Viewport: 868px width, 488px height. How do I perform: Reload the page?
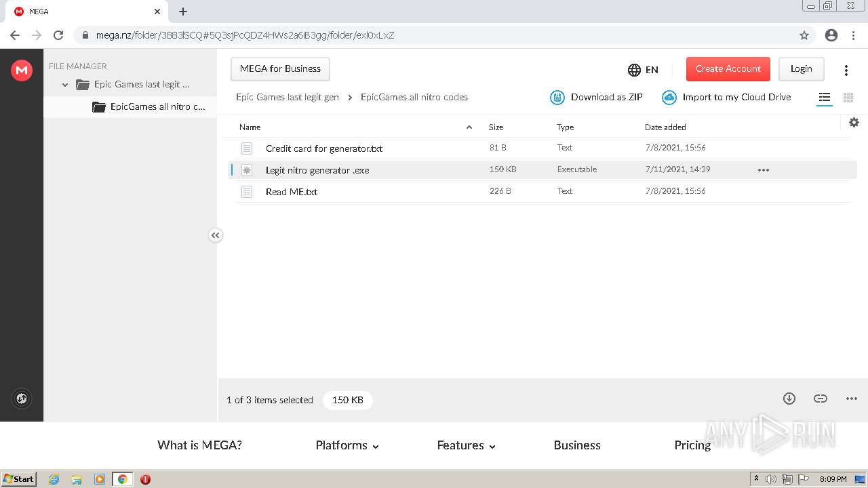[x=58, y=35]
